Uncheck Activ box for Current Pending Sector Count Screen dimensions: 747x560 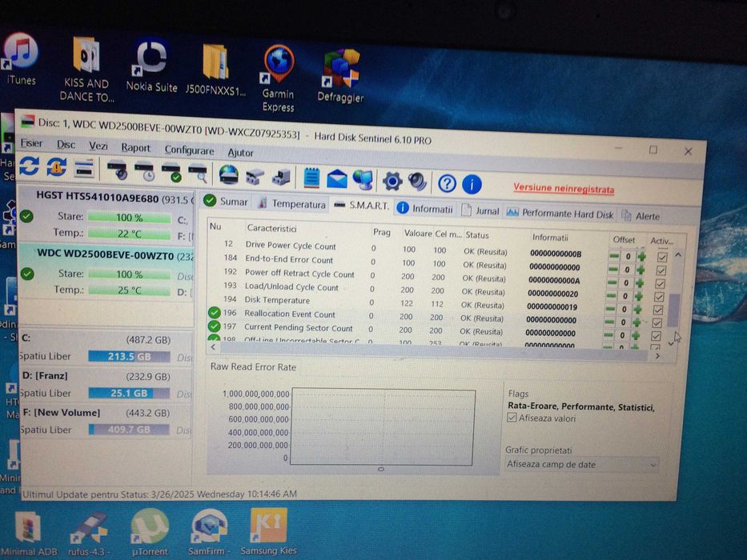click(656, 336)
